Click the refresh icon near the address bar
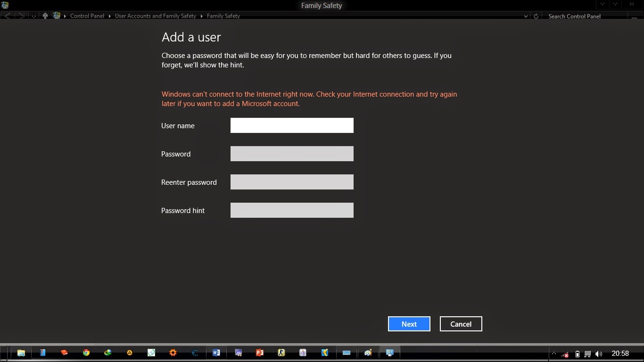 coord(536,16)
